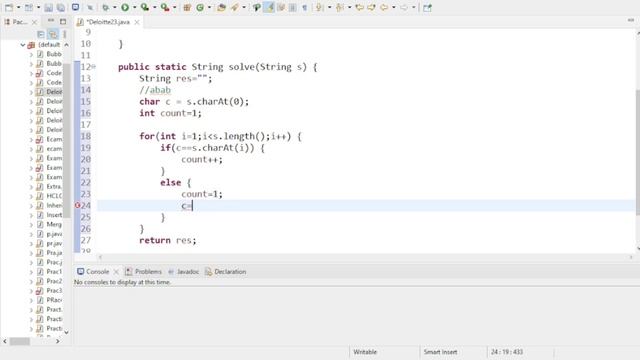Click the Smart Insert status field
640x360 pixels.
tap(440, 352)
